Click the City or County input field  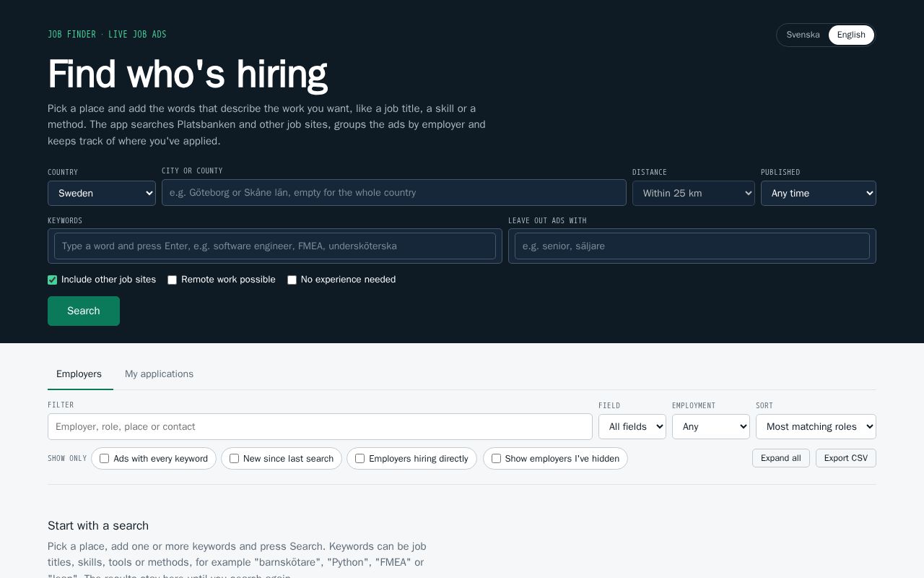(x=394, y=193)
